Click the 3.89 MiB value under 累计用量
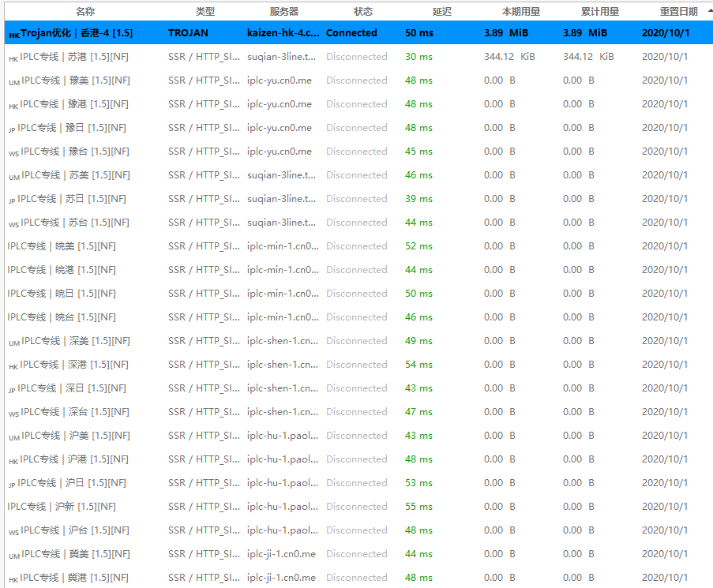 [585, 32]
